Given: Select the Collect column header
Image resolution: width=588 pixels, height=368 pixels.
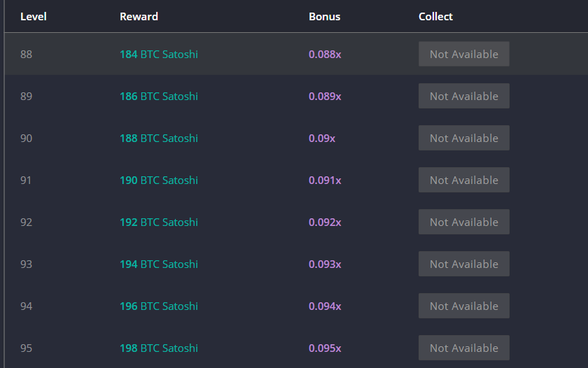Looking at the screenshot, I should click(x=435, y=17).
